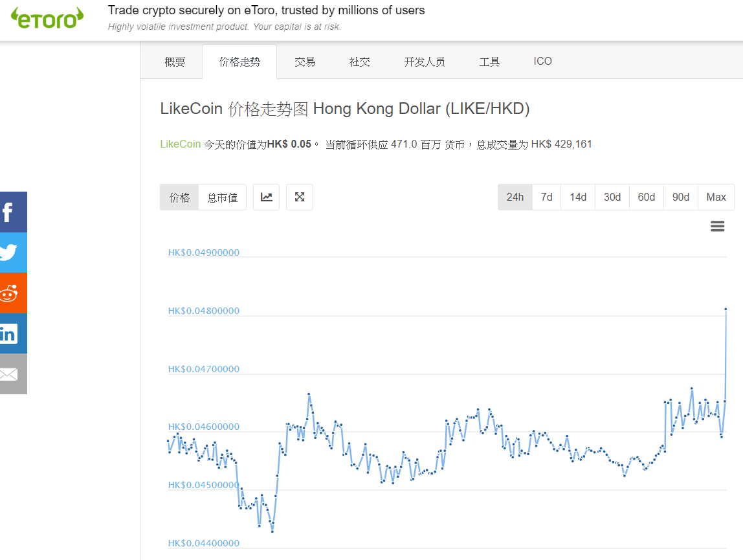Share the page via email icon

click(x=13, y=374)
